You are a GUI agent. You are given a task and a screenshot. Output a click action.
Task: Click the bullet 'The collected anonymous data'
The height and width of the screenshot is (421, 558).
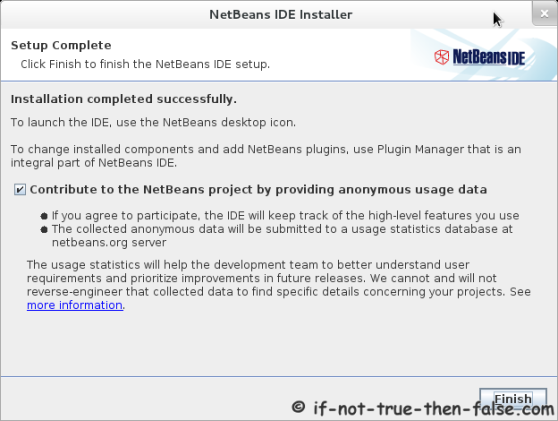tap(282, 235)
